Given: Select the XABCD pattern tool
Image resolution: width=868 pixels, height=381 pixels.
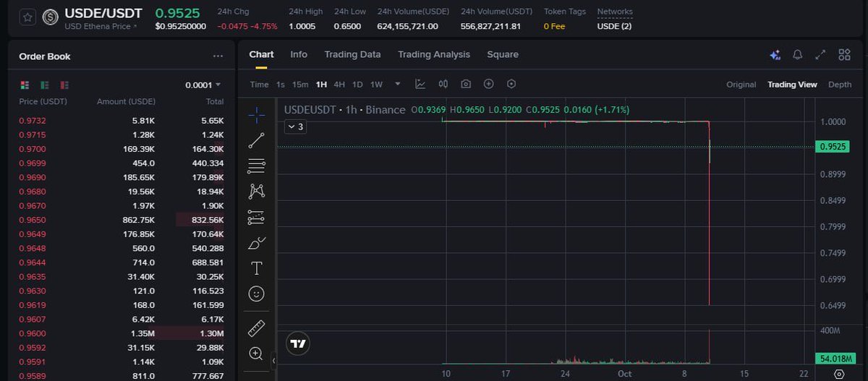Looking at the screenshot, I should pyautogui.click(x=256, y=192).
